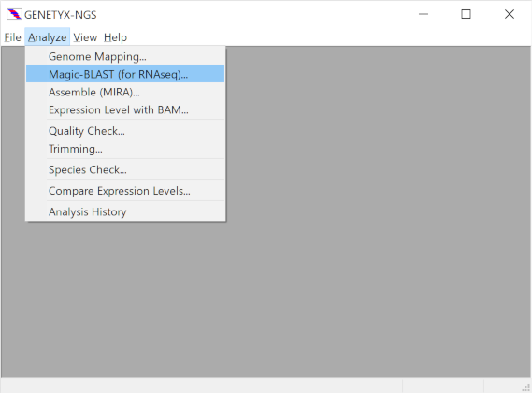Image resolution: width=532 pixels, height=393 pixels.
Task: Show the Analysis History
Action: pos(125,212)
